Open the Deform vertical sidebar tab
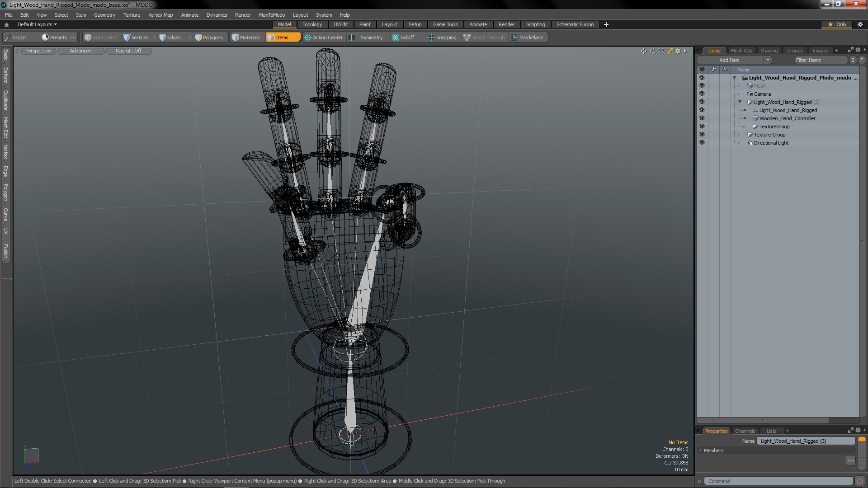Screen dimensions: 868x488 tap(5, 76)
